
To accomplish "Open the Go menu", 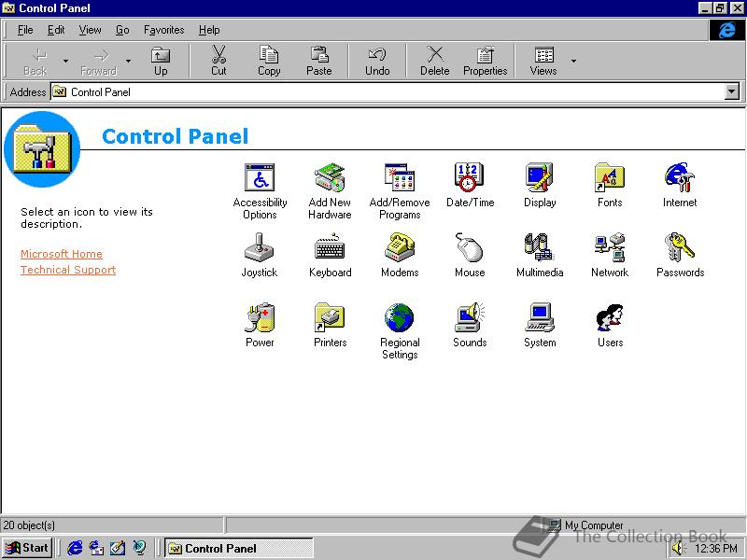I will [x=122, y=30].
